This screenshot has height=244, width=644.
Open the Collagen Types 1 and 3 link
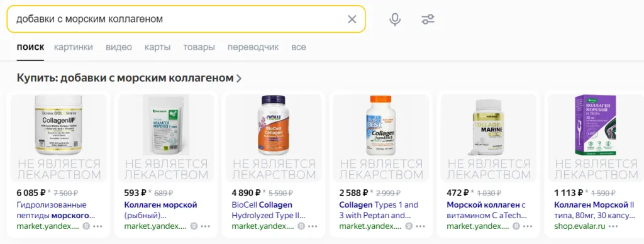pos(379,210)
